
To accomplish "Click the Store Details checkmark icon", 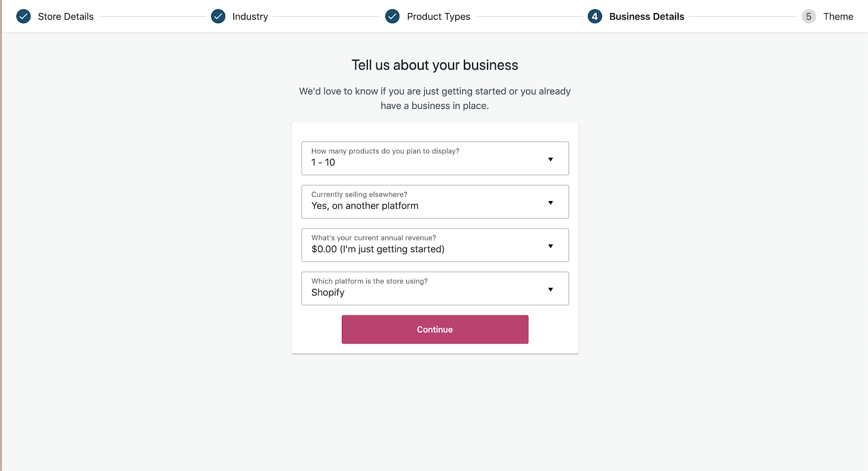I will [23, 16].
